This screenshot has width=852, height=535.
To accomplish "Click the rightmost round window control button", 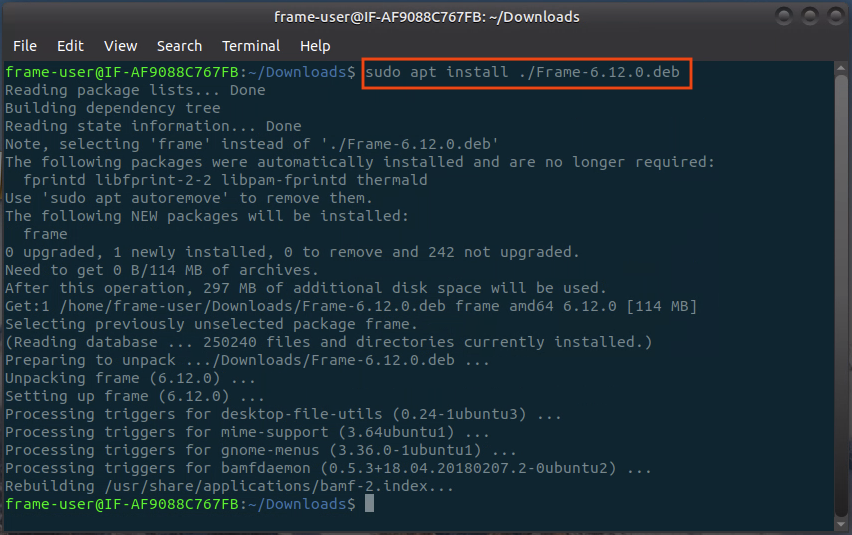I will [x=836, y=16].
